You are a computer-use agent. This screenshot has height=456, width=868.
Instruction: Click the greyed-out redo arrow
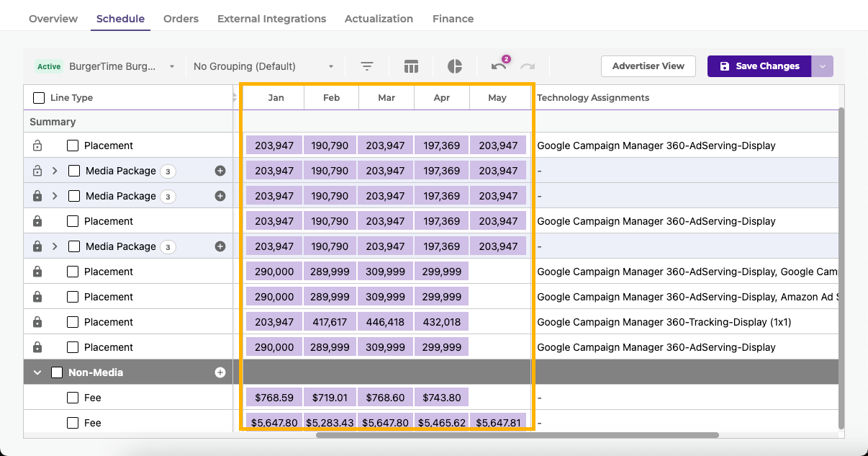pos(528,66)
